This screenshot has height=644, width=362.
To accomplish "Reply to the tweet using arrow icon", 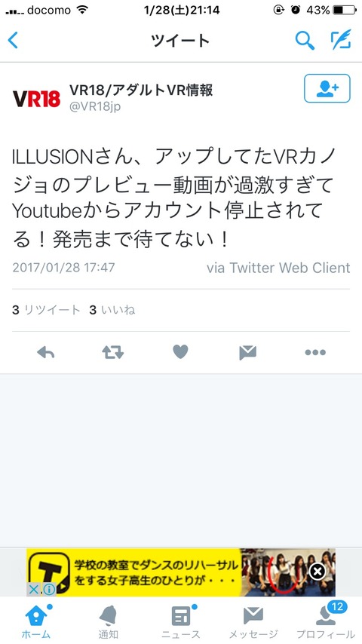I will (x=45, y=352).
